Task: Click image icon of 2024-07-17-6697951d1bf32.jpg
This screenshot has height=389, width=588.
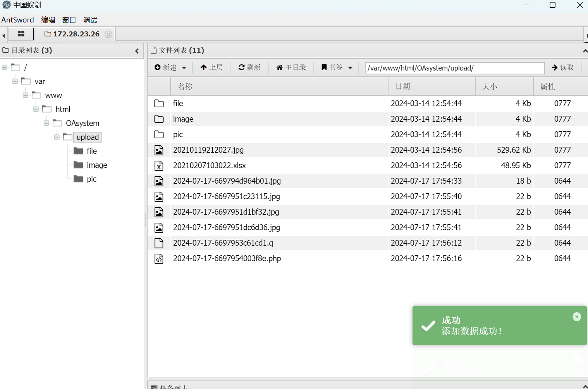Action: 159,212
